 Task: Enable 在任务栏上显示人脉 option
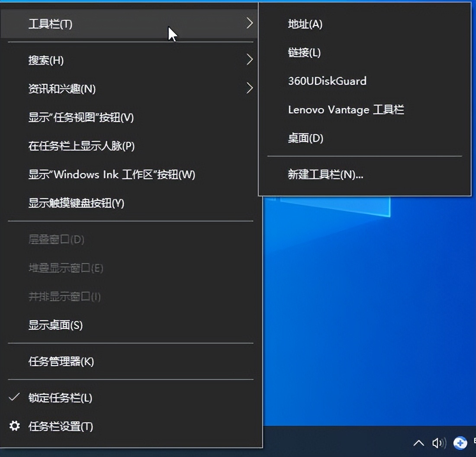point(80,146)
